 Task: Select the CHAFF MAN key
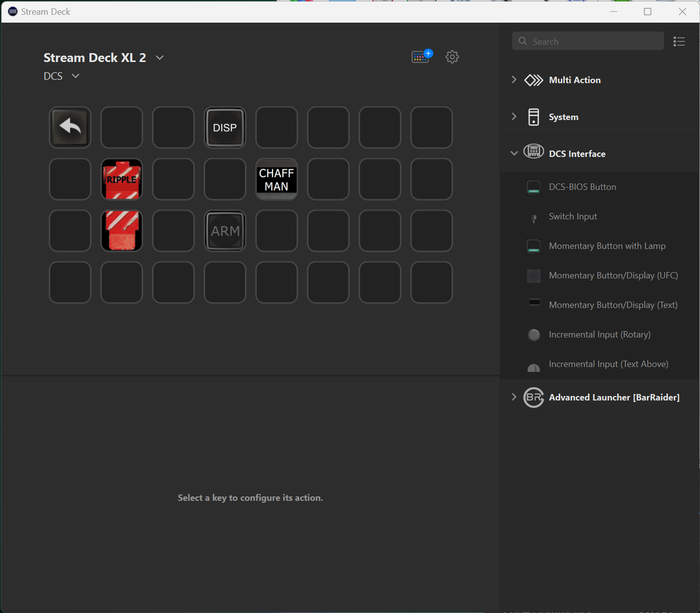click(x=276, y=179)
